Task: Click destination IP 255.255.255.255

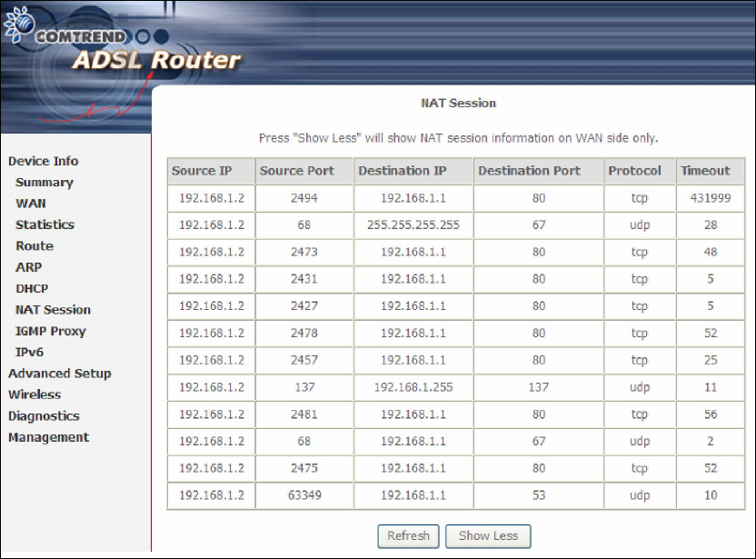Action: [413, 225]
